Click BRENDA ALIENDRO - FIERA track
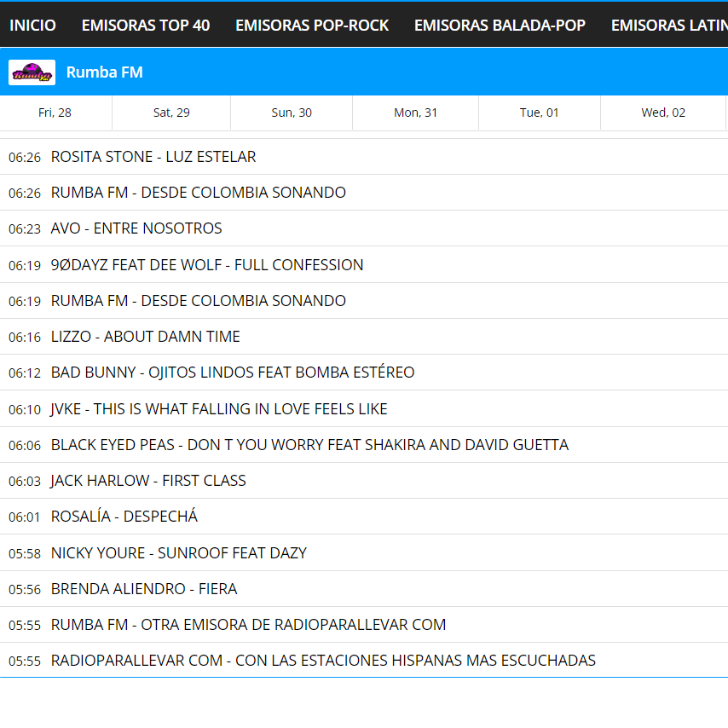 364,589
